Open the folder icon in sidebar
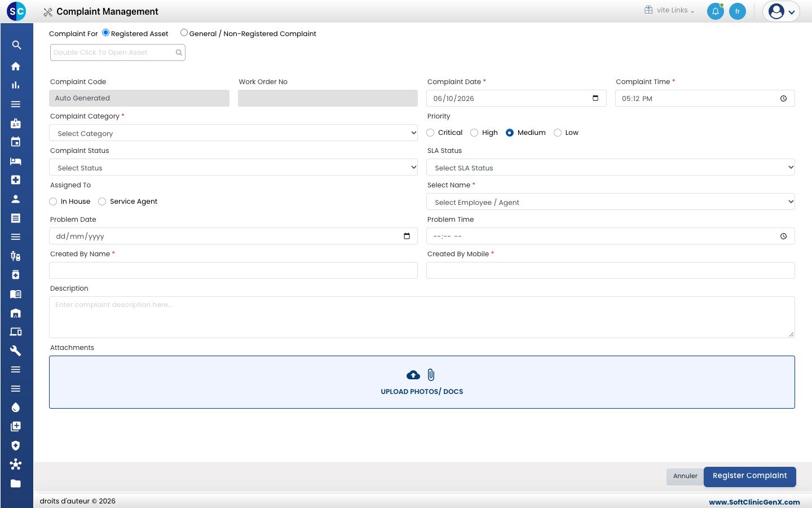 tap(16, 483)
